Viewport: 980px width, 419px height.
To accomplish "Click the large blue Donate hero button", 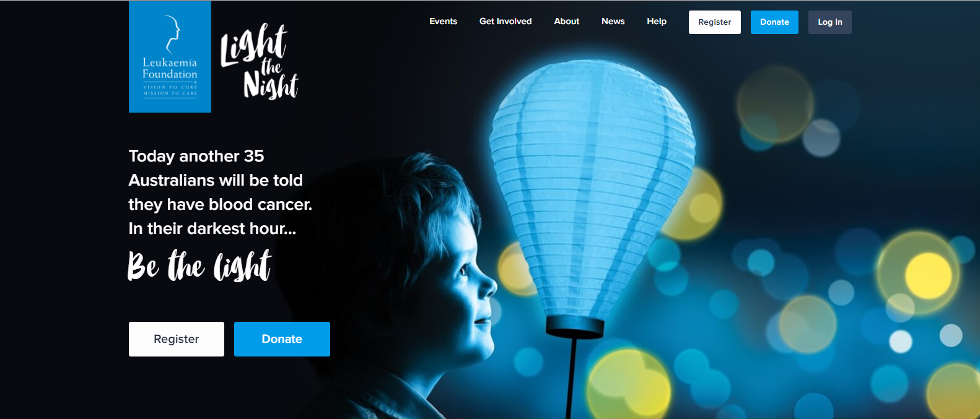I will pos(282,339).
